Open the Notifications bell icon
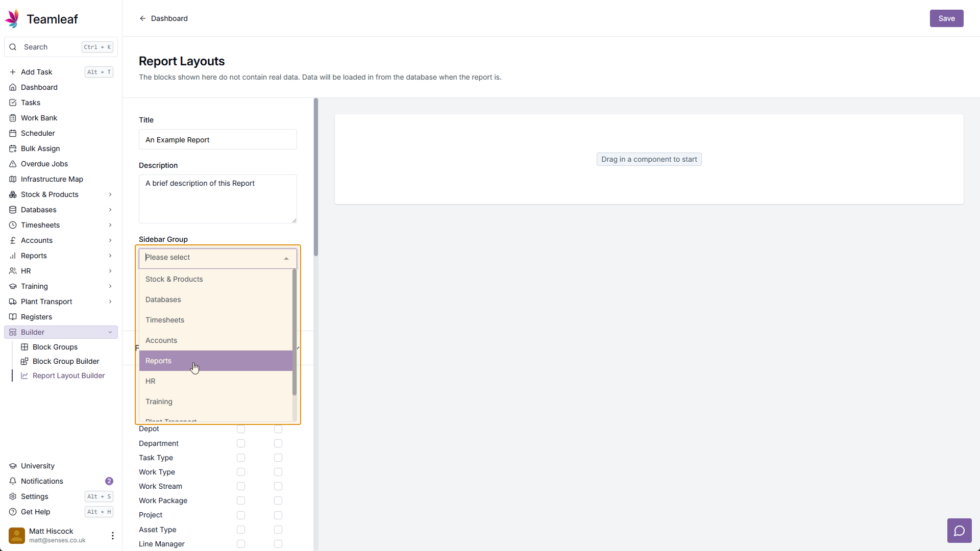The image size is (980, 551). click(13, 481)
